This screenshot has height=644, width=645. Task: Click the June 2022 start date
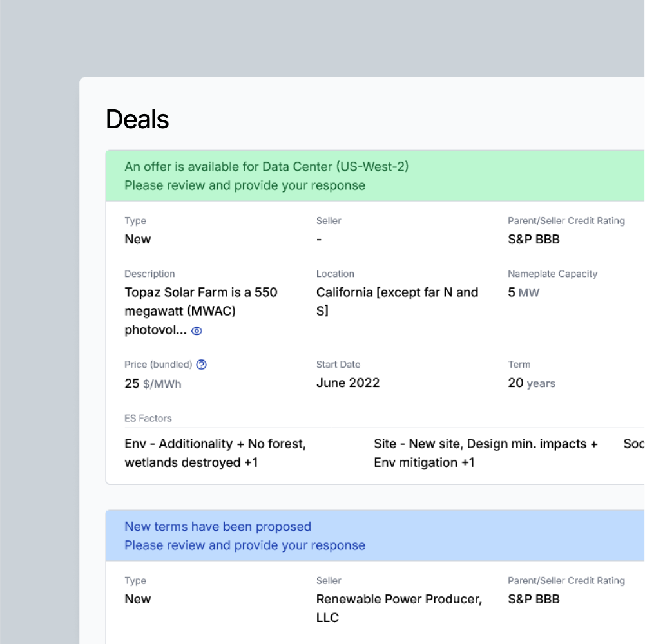coord(348,383)
